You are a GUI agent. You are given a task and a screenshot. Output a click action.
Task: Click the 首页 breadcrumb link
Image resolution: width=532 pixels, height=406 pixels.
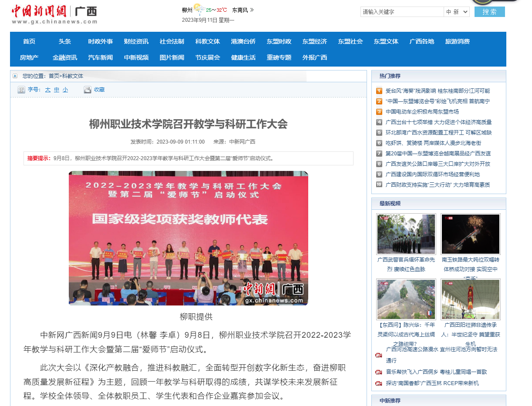click(54, 76)
